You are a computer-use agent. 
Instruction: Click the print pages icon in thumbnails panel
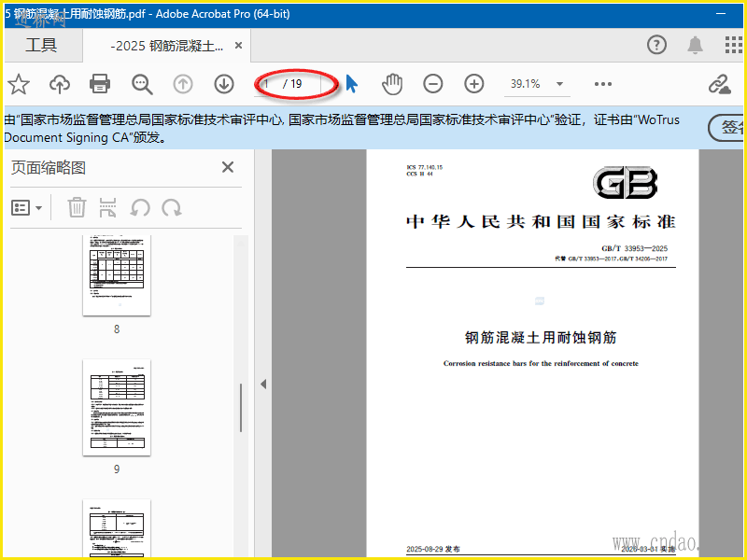tap(107, 207)
